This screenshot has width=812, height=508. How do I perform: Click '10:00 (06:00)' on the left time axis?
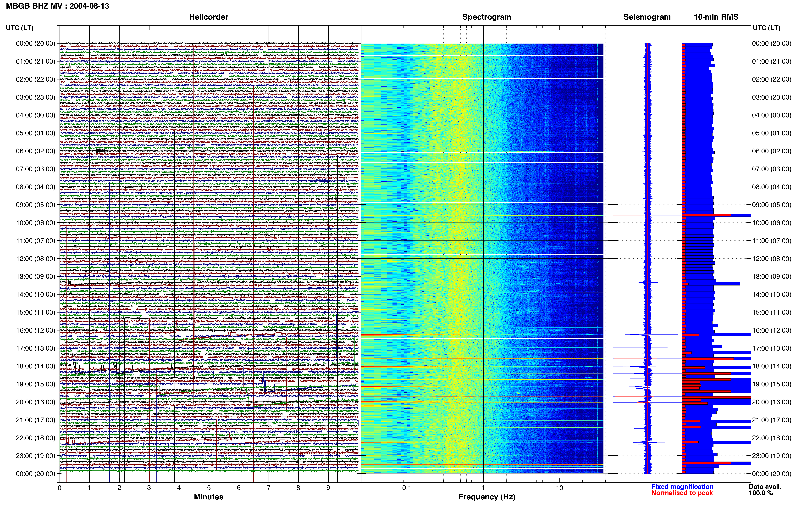36,223
